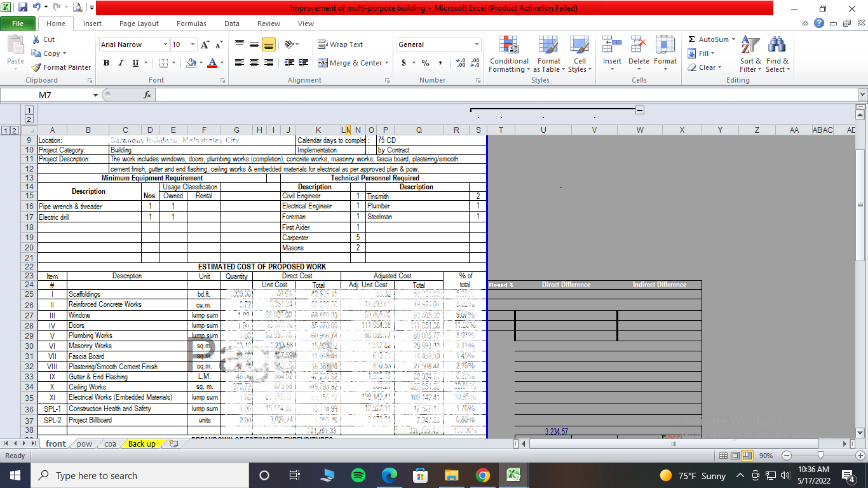This screenshot has width=868, height=488.
Task: Switch to Data ribbon tab
Action: click(232, 24)
